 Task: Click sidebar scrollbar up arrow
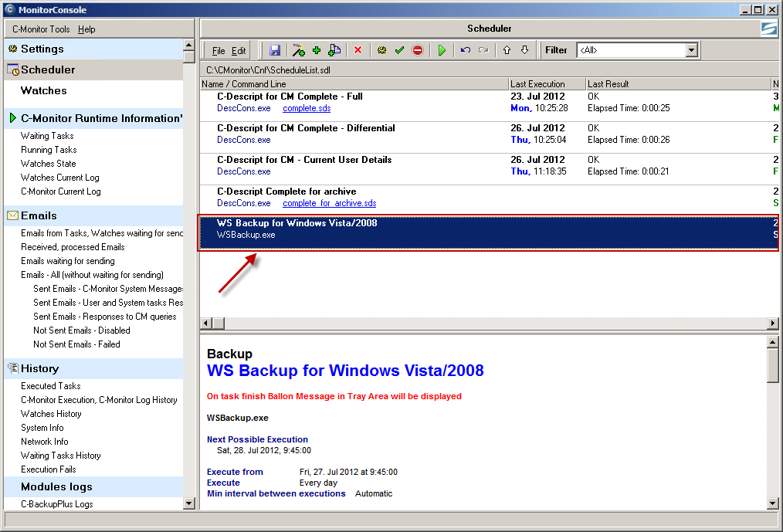coord(188,45)
